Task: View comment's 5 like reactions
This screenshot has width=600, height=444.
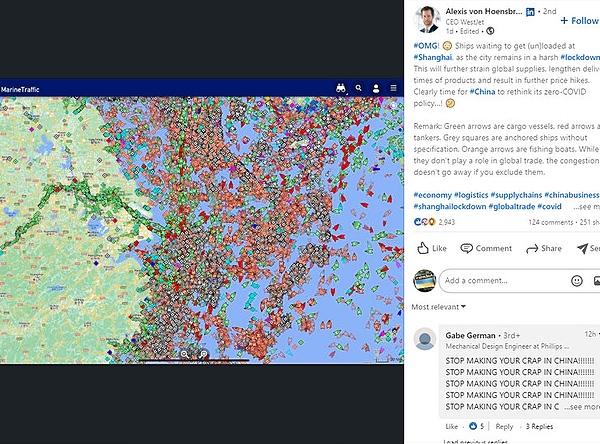Action: [477, 426]
